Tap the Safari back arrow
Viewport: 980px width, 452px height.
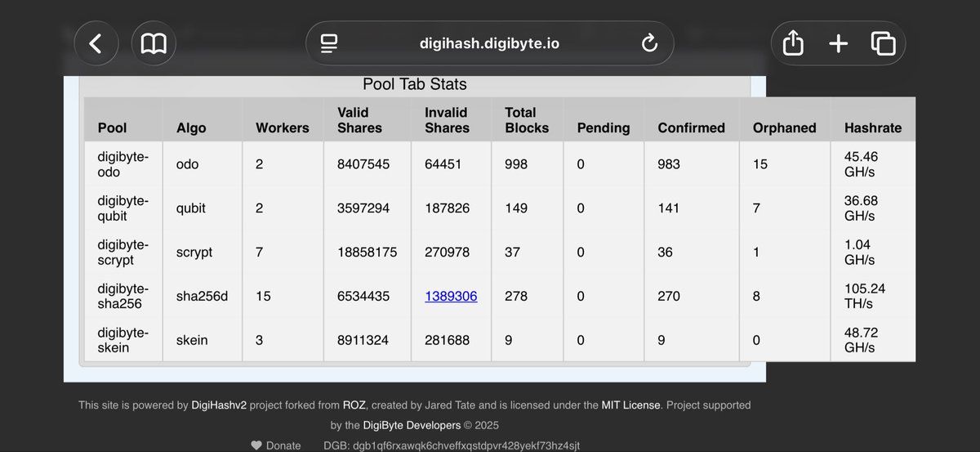coord(96,43)
